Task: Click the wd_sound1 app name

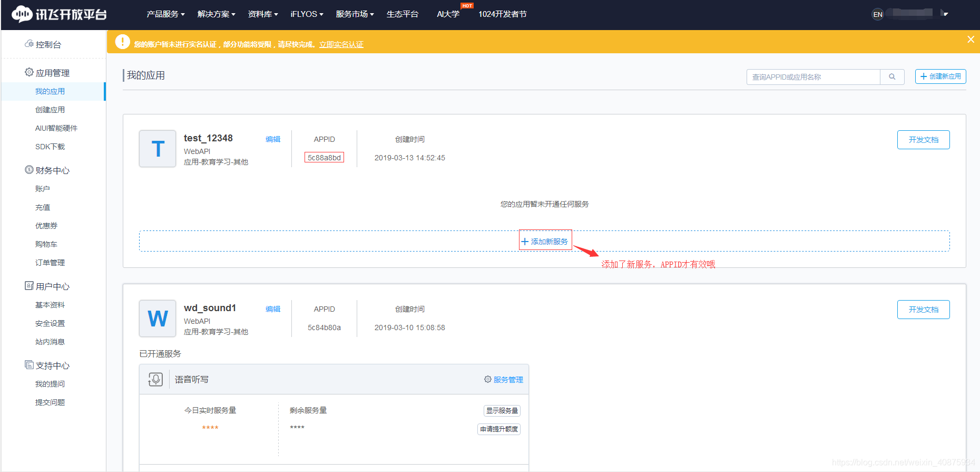Action: (210, 308)
